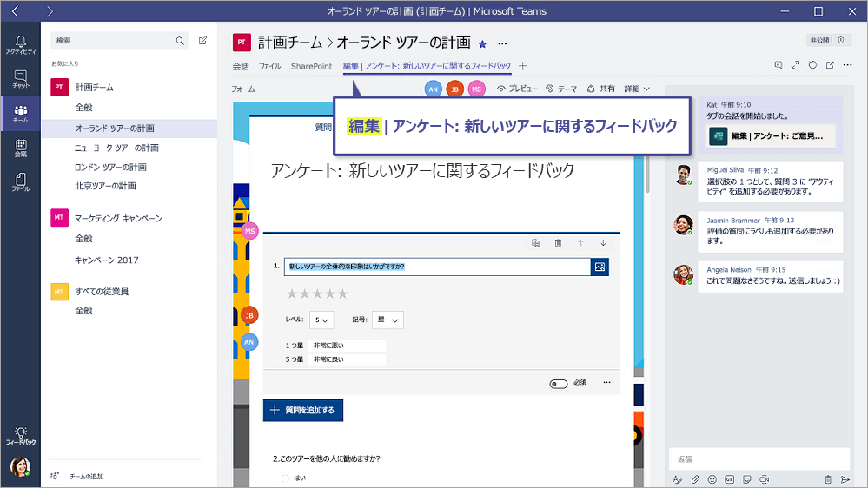
Task: Open more options next to channel title
Action: click(x=502, y=43)
